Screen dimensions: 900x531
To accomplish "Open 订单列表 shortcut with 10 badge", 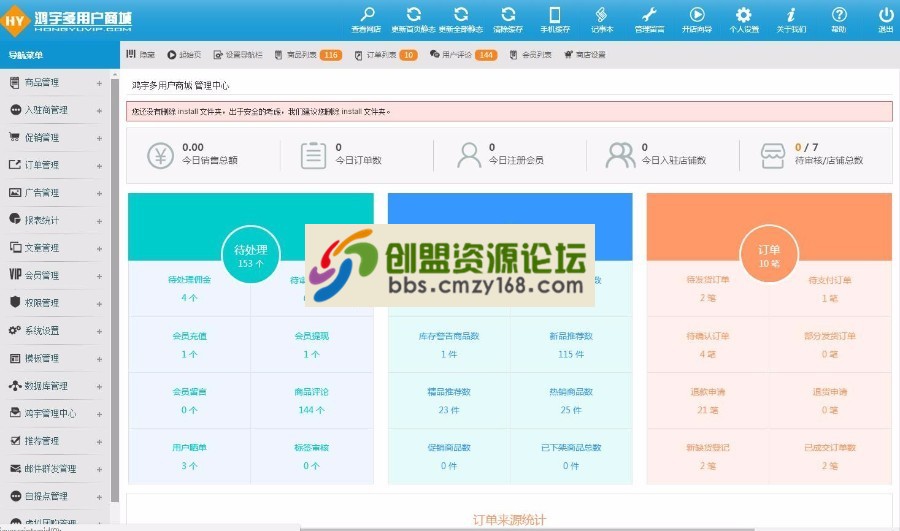I will 386,55.
